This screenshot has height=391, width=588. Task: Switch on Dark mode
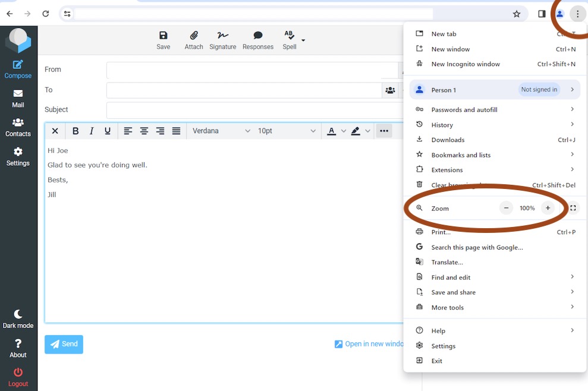(18, 319)
